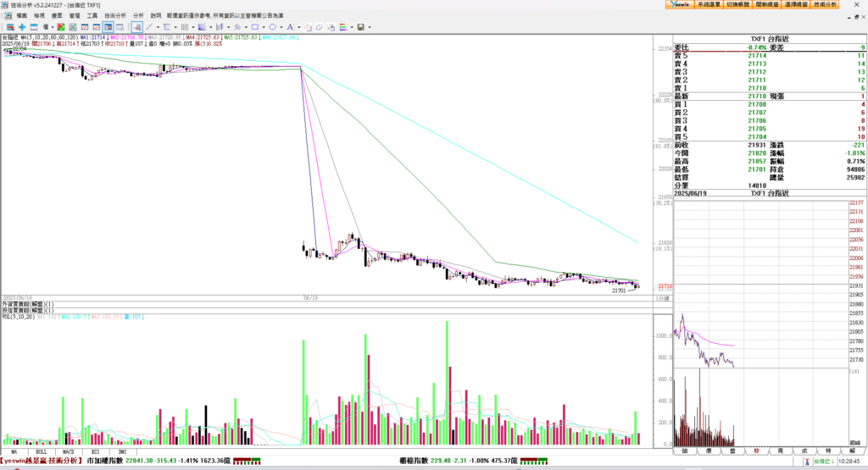Image resolution: width=868 pixels, height=470 pixels.
Task: Select the 價 tab under the mini chart
Action: click(709, 451)
